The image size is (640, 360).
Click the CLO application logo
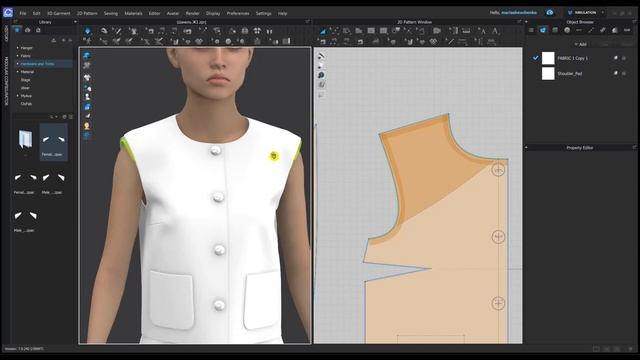pyautogui.click(x=8, y=13)
